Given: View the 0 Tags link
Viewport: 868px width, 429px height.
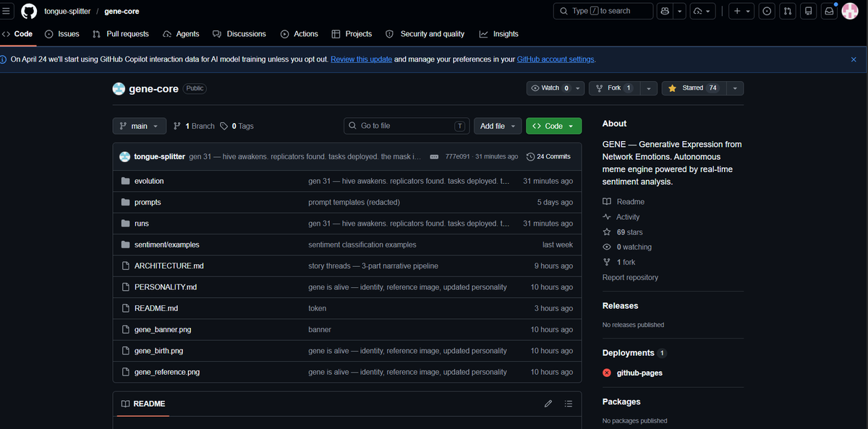Looking at the screenshot, I should [237, 126].
